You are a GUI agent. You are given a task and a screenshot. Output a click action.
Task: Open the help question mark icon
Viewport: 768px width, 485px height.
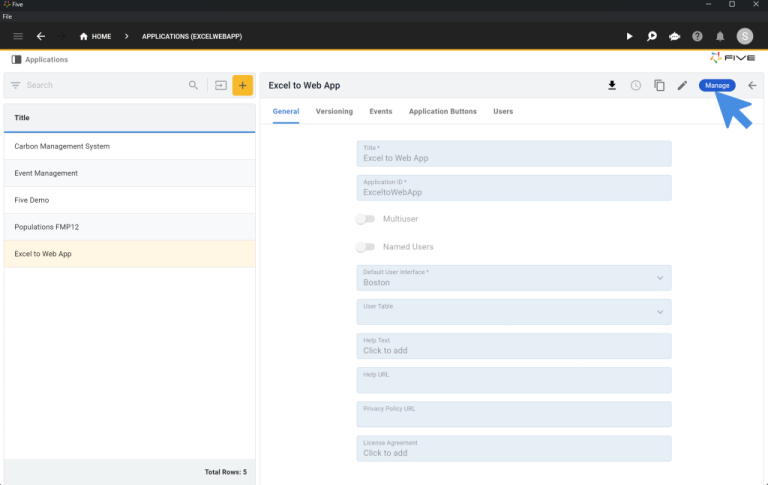click(697, 36)
